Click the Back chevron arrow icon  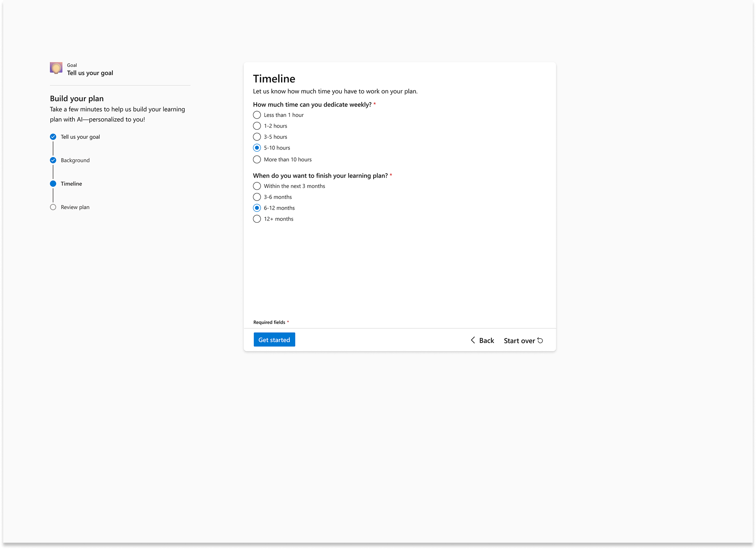pyautogui.click(x=473, y=340)
